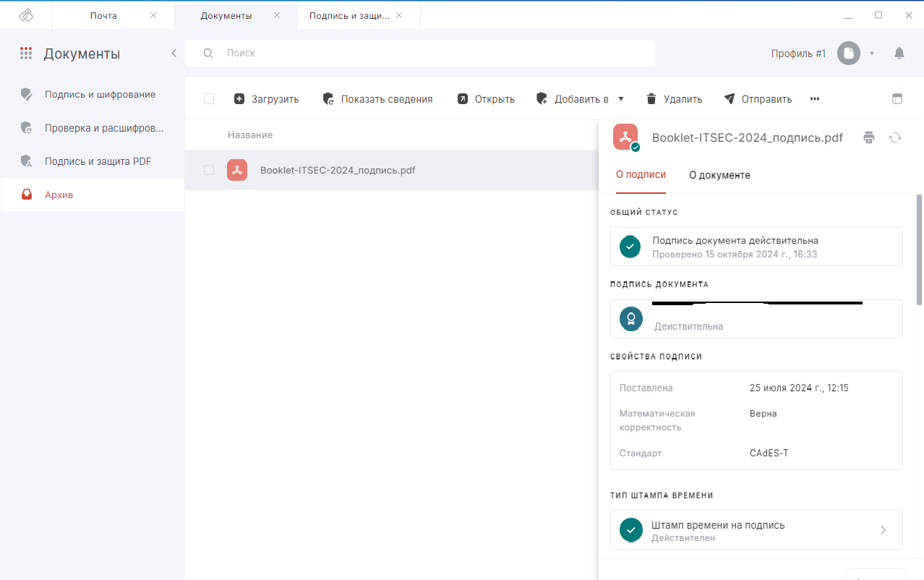Click Действительна under document signature
924x580 pixels.
click(x=688, y=326)
